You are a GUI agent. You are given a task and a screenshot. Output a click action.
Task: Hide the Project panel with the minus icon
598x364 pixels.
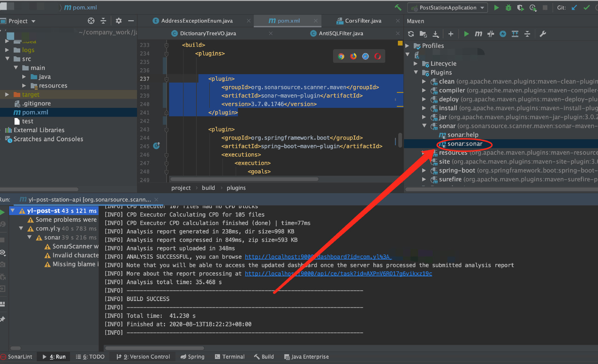pos(131,21)
